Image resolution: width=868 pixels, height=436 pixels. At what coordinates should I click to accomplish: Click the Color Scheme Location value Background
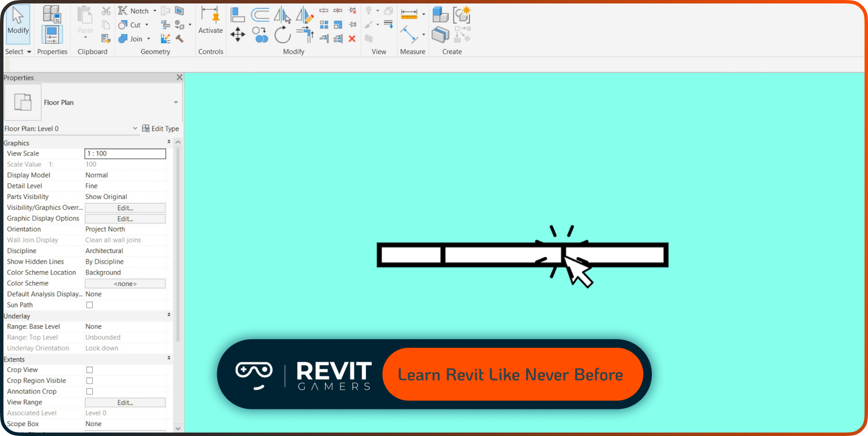coord(103,272)
